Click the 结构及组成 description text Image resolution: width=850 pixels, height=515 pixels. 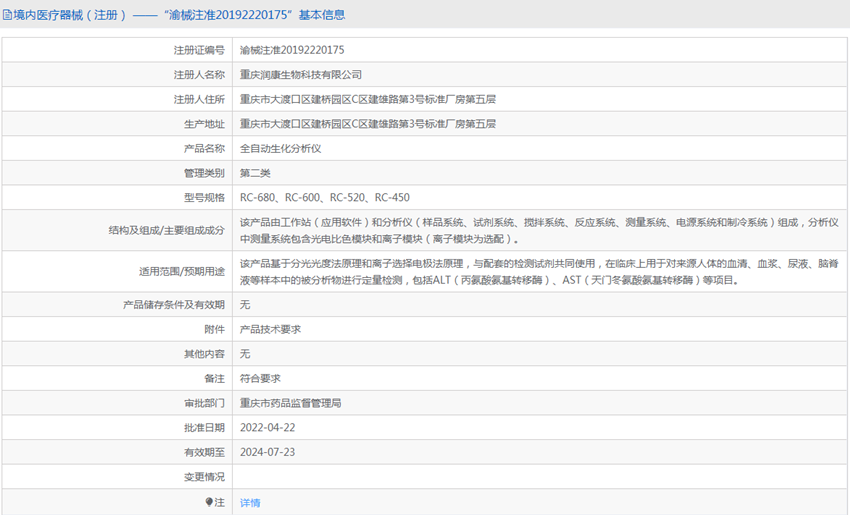pos(538,231)
